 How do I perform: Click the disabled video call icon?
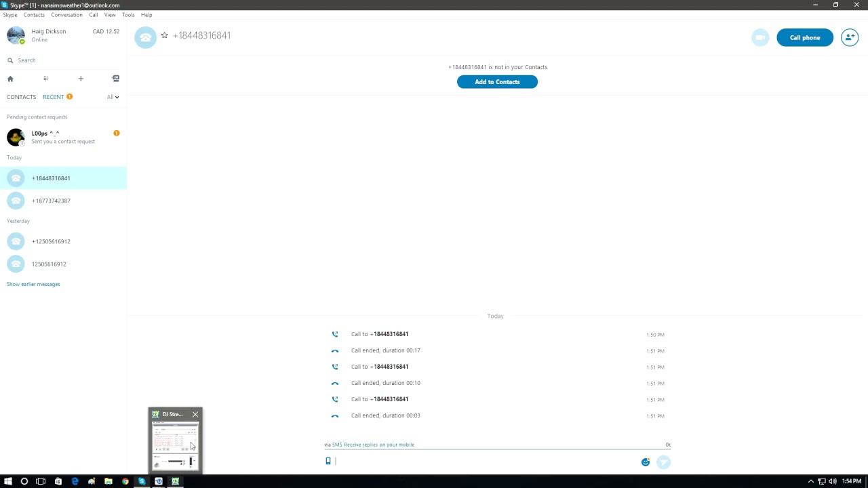point(760,38)
